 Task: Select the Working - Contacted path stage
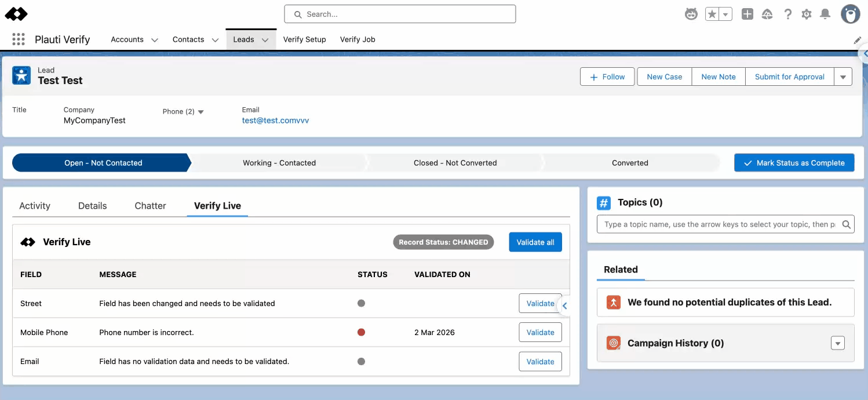tap(279, 163)
